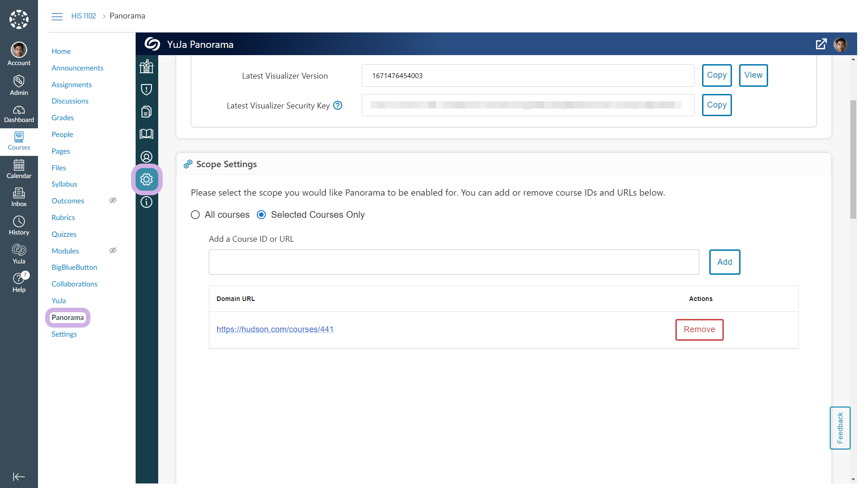Screen dimensions: 868x488
Task: Open Admin in global navigation
Action: coord(19,85)
